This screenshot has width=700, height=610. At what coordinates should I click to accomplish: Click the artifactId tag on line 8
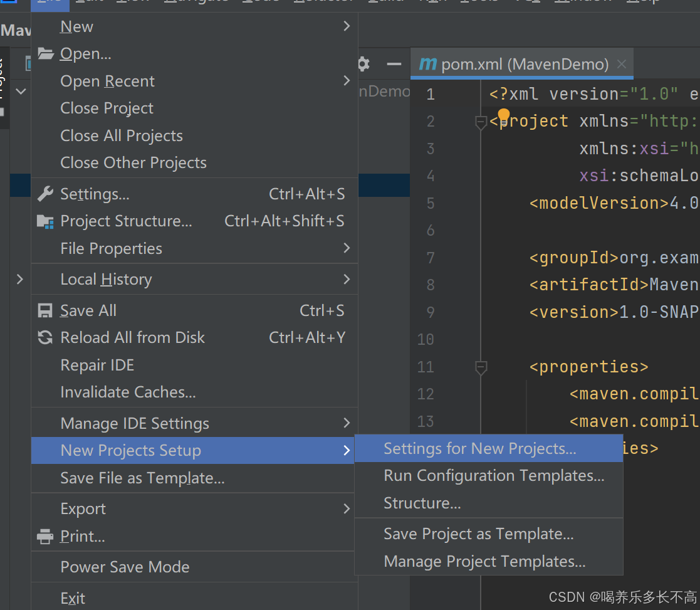589,285
